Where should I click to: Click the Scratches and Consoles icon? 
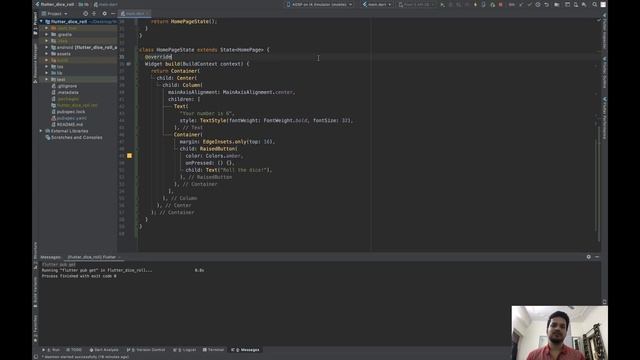click(x=48, y=138)
